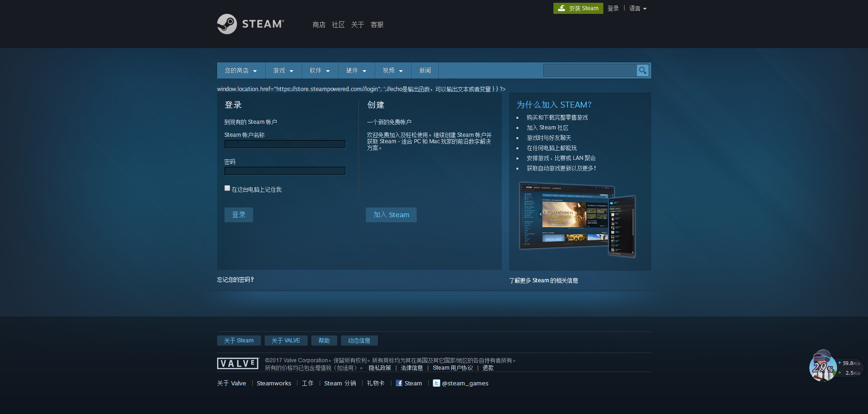This screenshot has width=868, height=414.
Task: Open the Steamworks footer link
Action: [274, 383]
